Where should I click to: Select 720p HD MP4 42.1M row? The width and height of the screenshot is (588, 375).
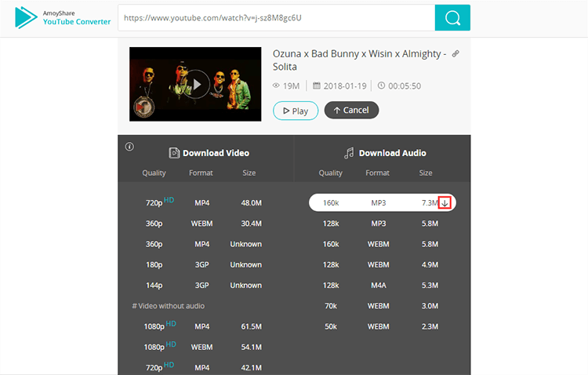pyautogui.click(x=205, y=367)
